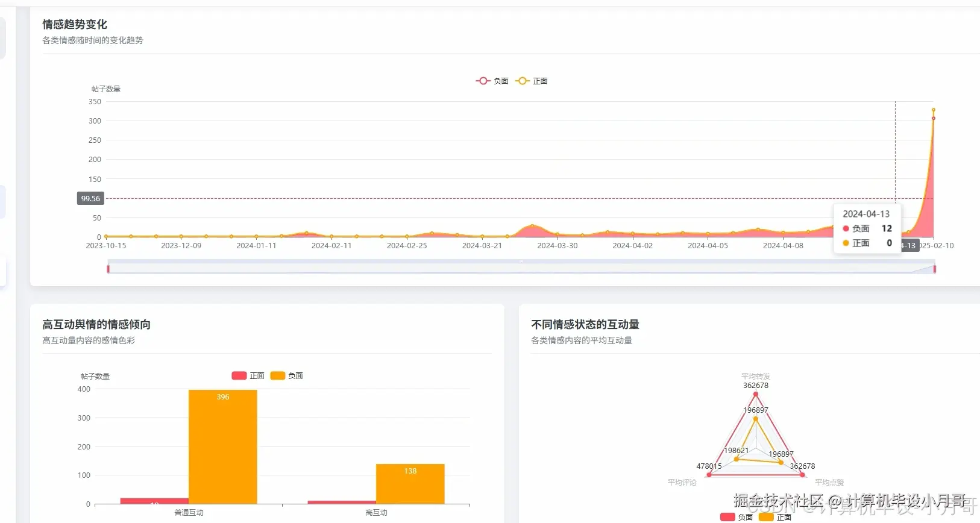Select the orange bar labeled 396
The image size is (980, 523).
pos(223,446)
